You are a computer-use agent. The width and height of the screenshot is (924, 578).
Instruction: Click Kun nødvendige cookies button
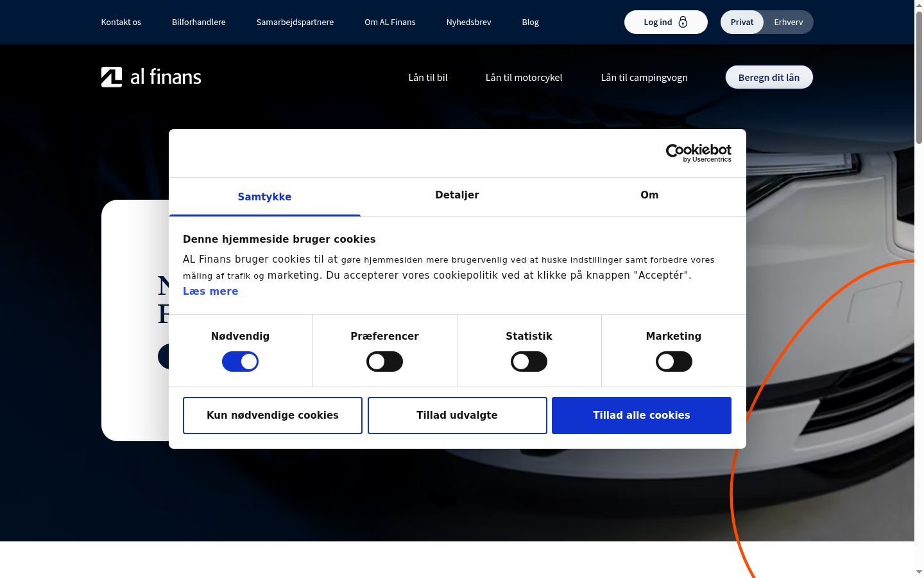(x=273, y=416)
